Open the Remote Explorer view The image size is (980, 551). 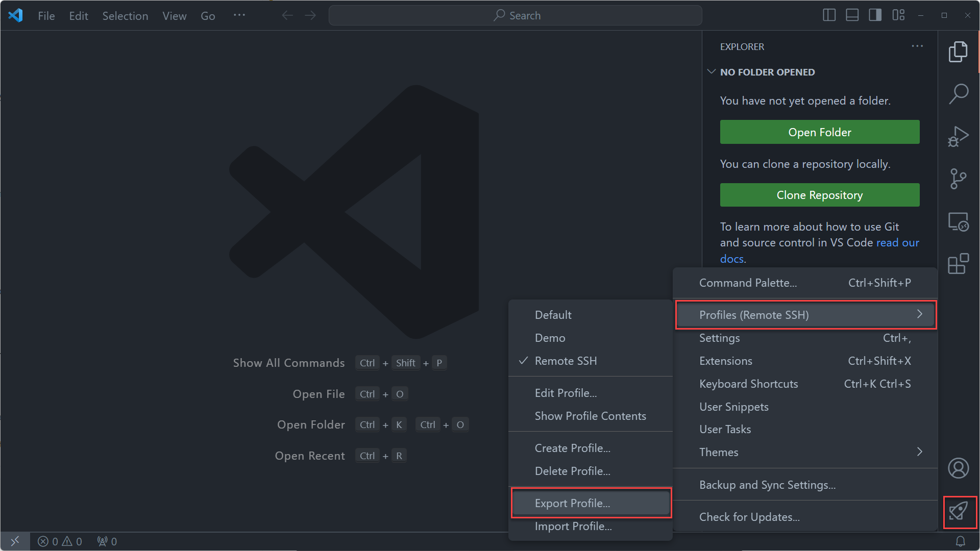959,221
